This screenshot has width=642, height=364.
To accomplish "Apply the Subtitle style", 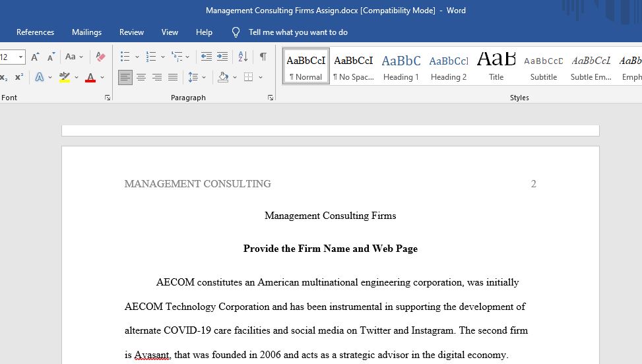I will [543, 67].
